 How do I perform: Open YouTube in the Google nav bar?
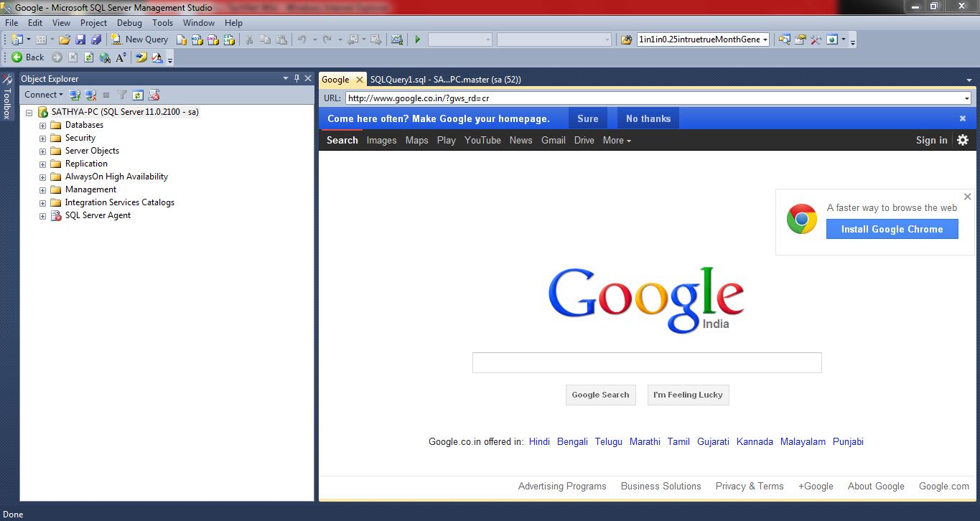coord(482,140)
